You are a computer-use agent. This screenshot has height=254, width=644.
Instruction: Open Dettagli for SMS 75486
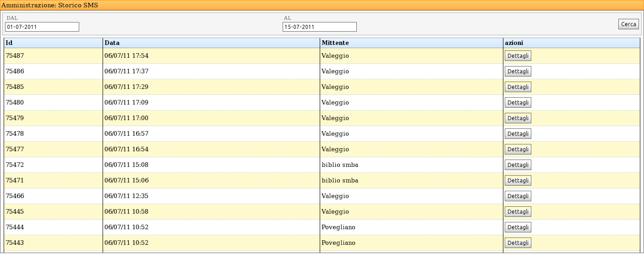coord(518,72)
